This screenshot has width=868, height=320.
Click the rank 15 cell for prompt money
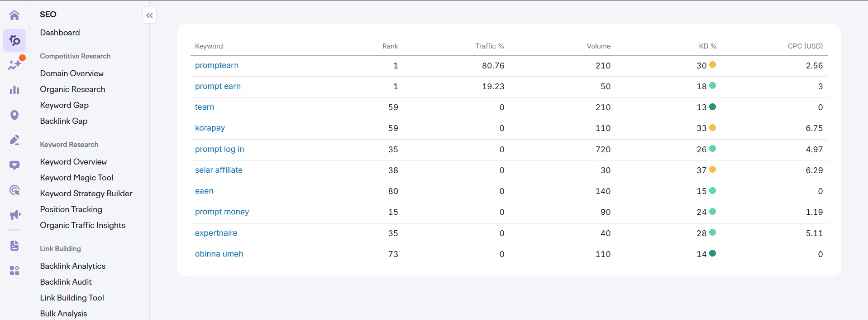click(393, 212)
